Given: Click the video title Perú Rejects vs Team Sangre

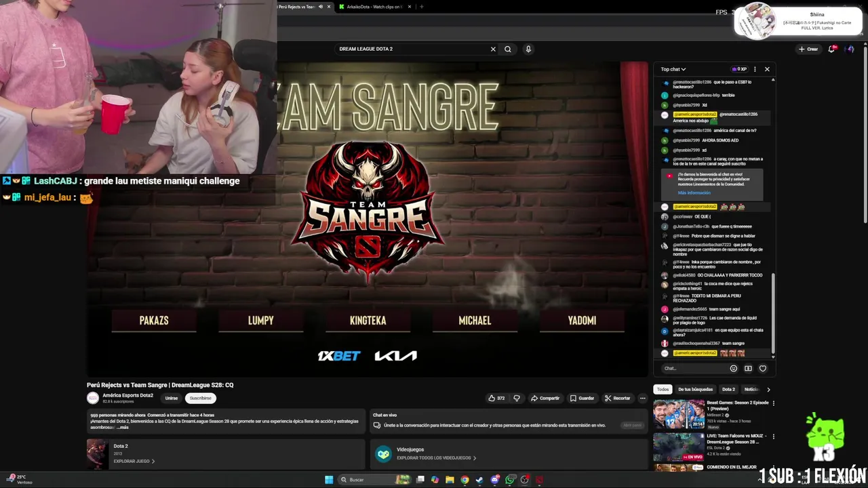Looking at the screenshot, I should [x=160, y=385].
